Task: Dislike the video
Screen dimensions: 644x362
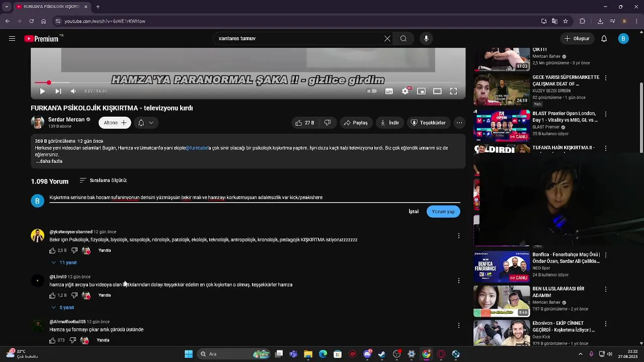Action: coord(328,123)
